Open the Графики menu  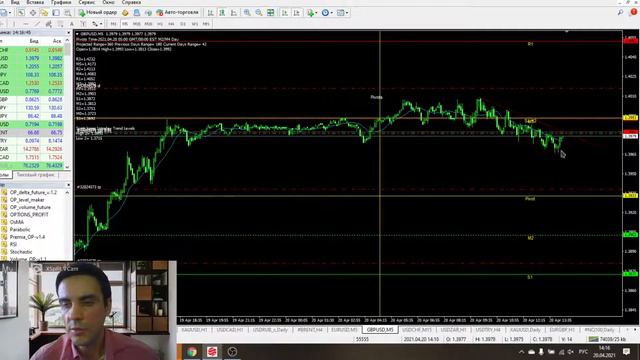coord(61,2)
